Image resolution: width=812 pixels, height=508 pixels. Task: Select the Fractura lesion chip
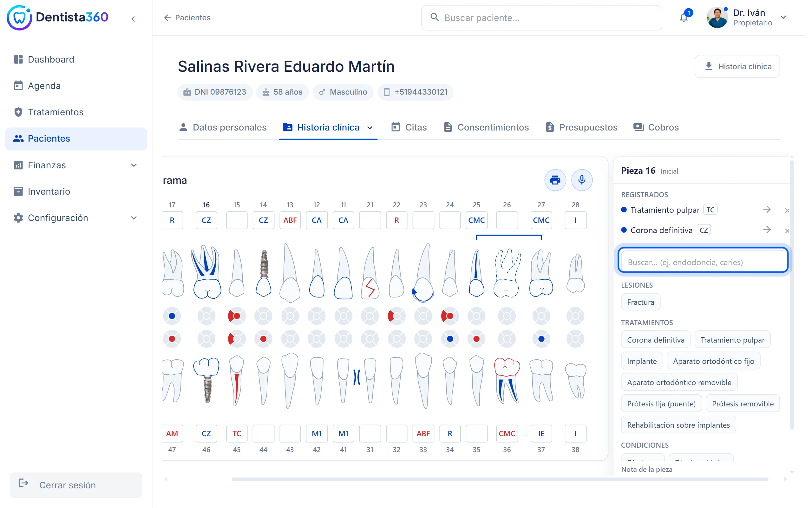[640, 302]
